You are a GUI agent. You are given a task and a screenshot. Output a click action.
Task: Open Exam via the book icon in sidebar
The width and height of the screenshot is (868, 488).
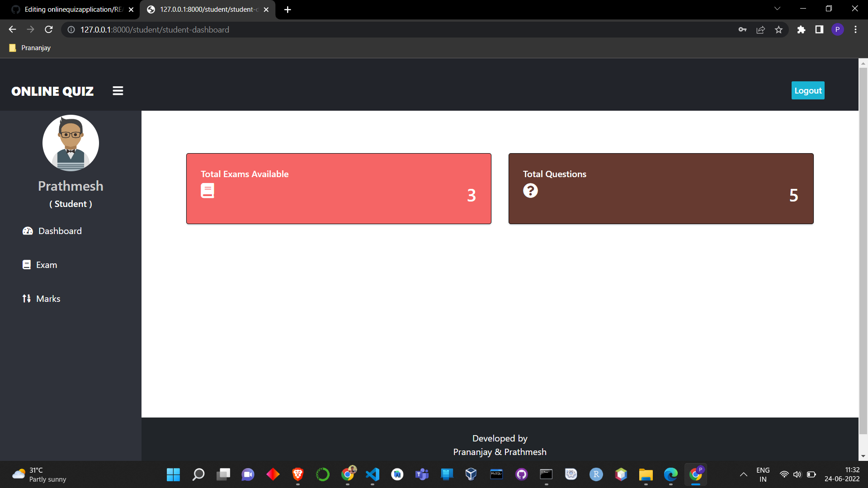27,264
